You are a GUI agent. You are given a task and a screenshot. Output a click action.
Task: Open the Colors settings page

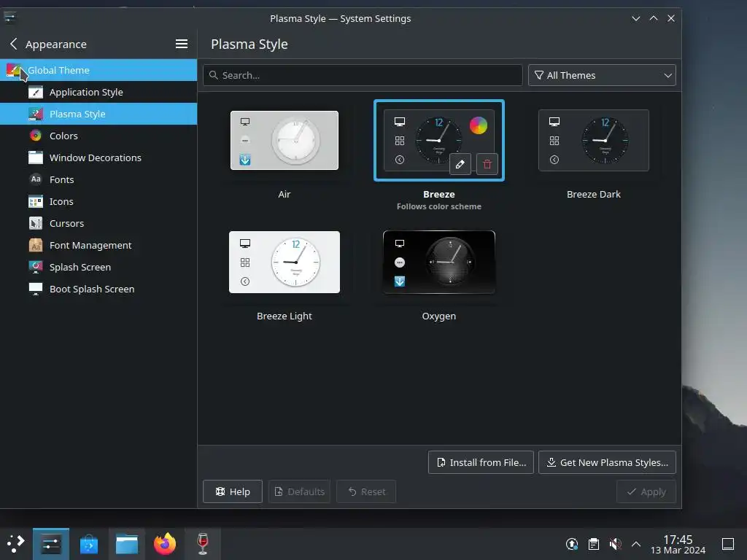98,136
